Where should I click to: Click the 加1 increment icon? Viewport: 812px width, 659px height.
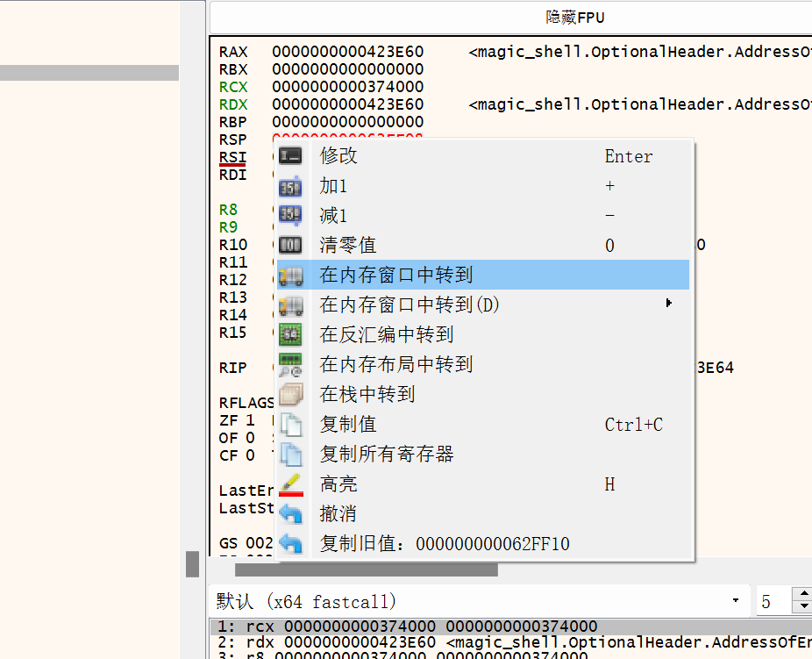(290, 186)
